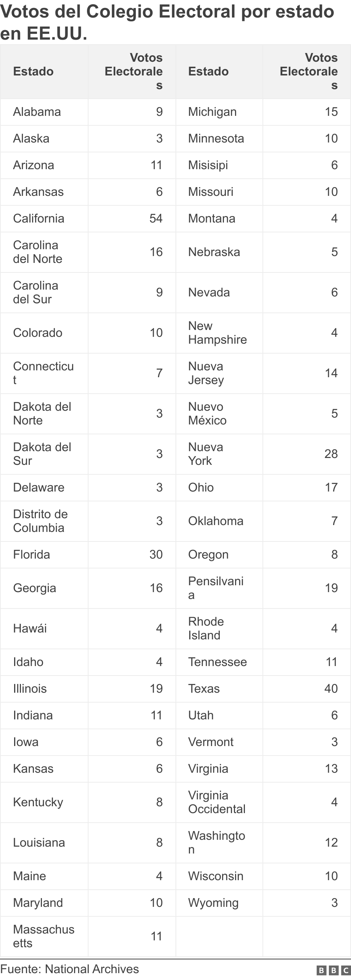This screenshot has width=351, height=980.
Task: Click the Massachusetts state cell
Action: [43, 936]
